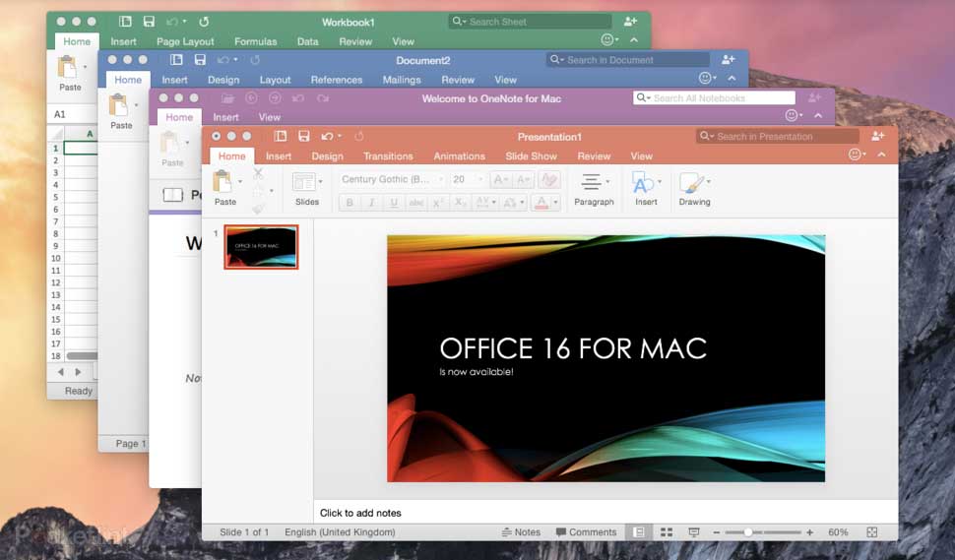This screenshot has height=560, width=955.
Task: Click the Paste icon in PowerPoint
Action: tap(223, 181)
